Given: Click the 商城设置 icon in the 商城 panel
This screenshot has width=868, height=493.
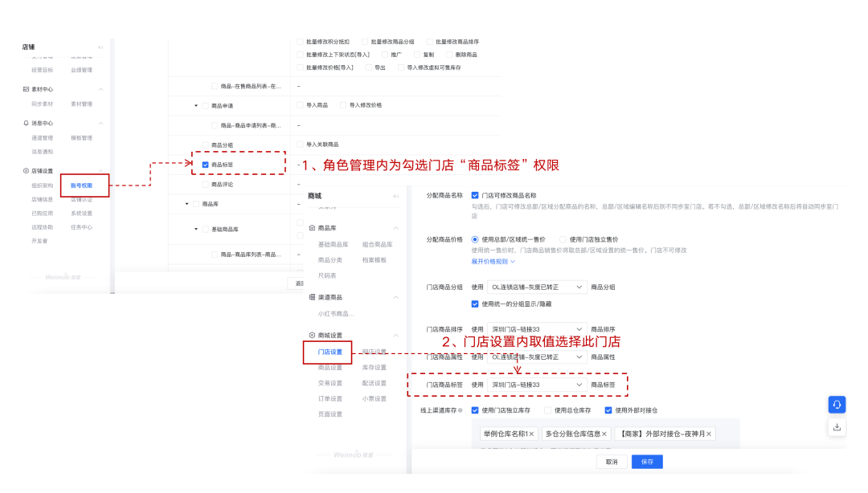Looking at the screenshot, I should click(x=310, y=334).
